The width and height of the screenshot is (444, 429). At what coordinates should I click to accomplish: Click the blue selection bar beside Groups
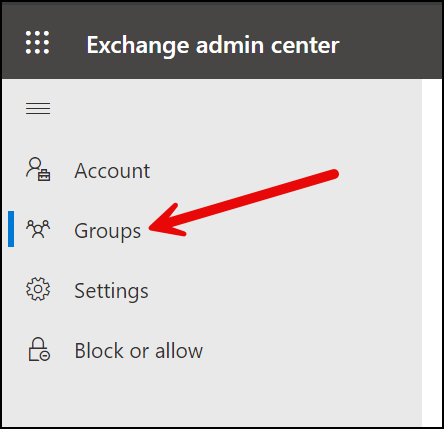pos(11,229)
